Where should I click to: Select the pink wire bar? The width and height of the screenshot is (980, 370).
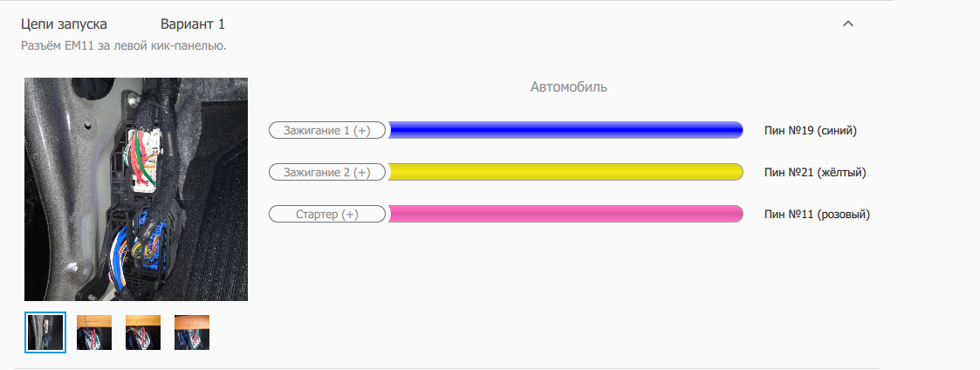(565, 215)
